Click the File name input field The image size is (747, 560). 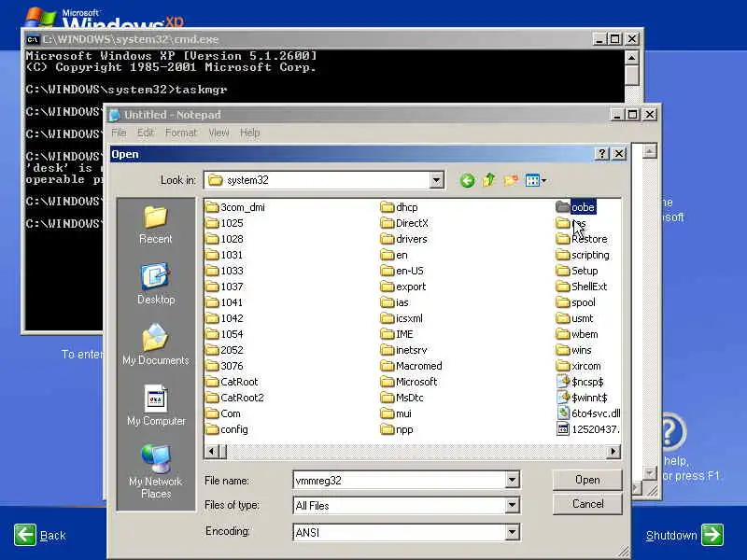coord(400,480)
